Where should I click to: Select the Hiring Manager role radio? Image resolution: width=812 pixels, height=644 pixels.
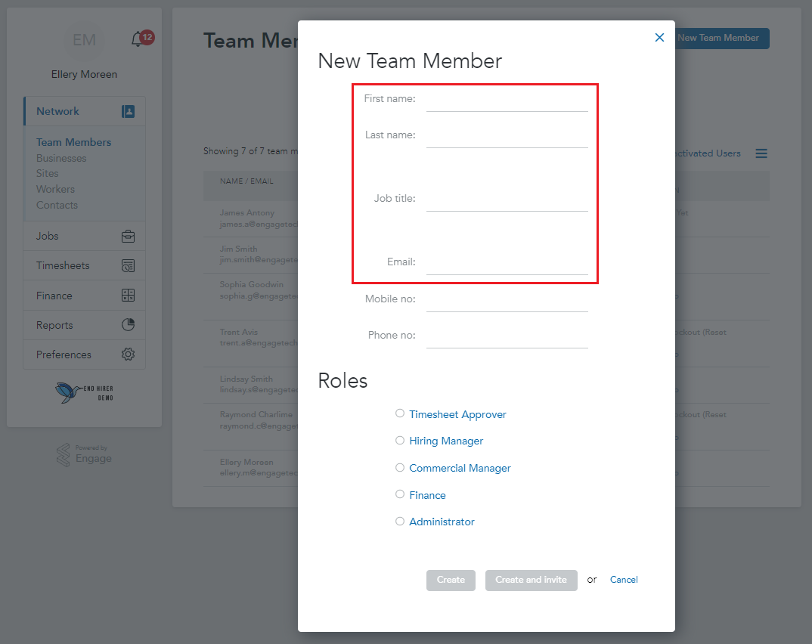point(400,440)
